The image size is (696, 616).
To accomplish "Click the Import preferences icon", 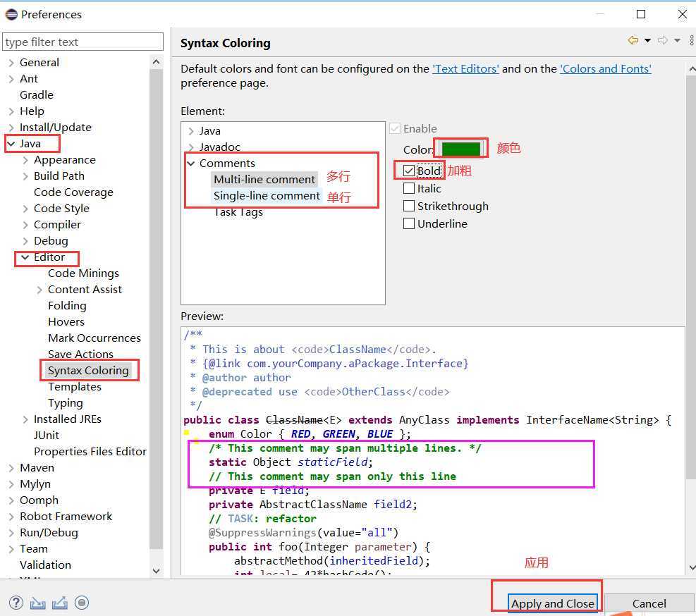I will [38, 603].
